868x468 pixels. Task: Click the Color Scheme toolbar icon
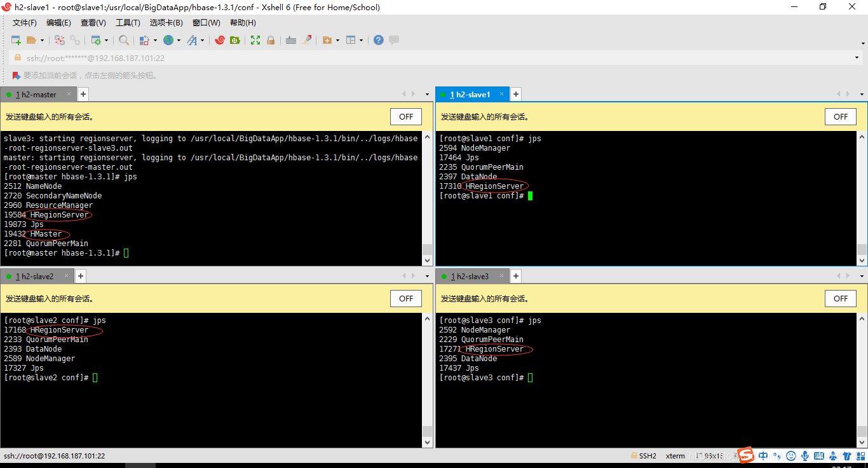coord(144,40)
